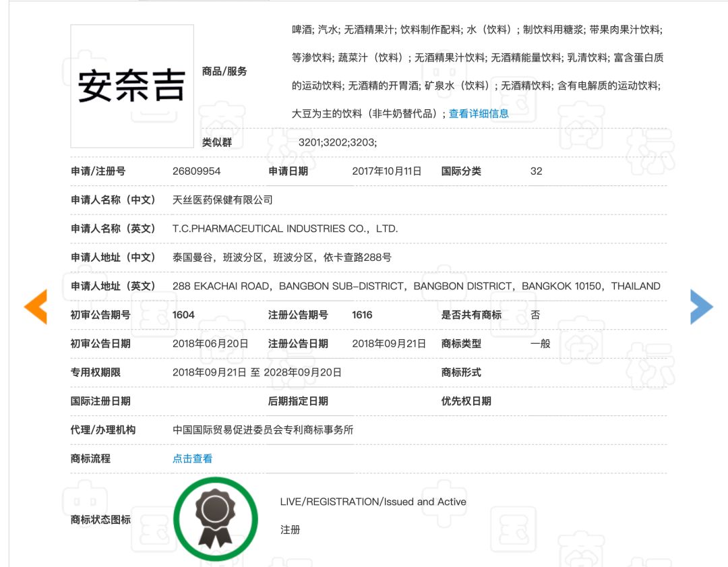Viewport: 728px width, 567px height.
Task: Select applicant Chinese name 天丝医药保健有限公司
Action: pos(222,200)
